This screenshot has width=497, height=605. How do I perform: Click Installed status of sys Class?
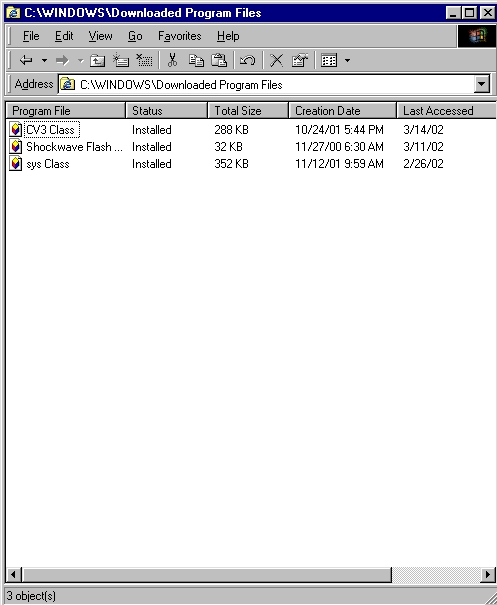click(x=152, y=164)
